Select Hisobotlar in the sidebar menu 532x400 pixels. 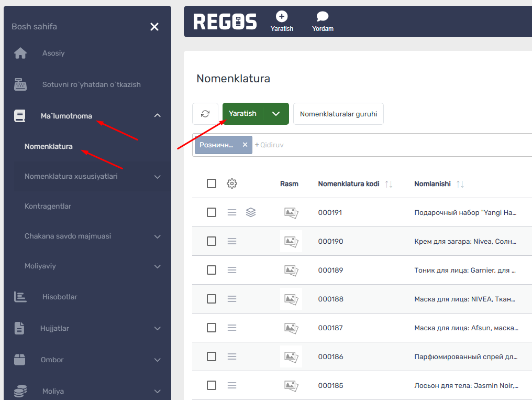point(60,297)
